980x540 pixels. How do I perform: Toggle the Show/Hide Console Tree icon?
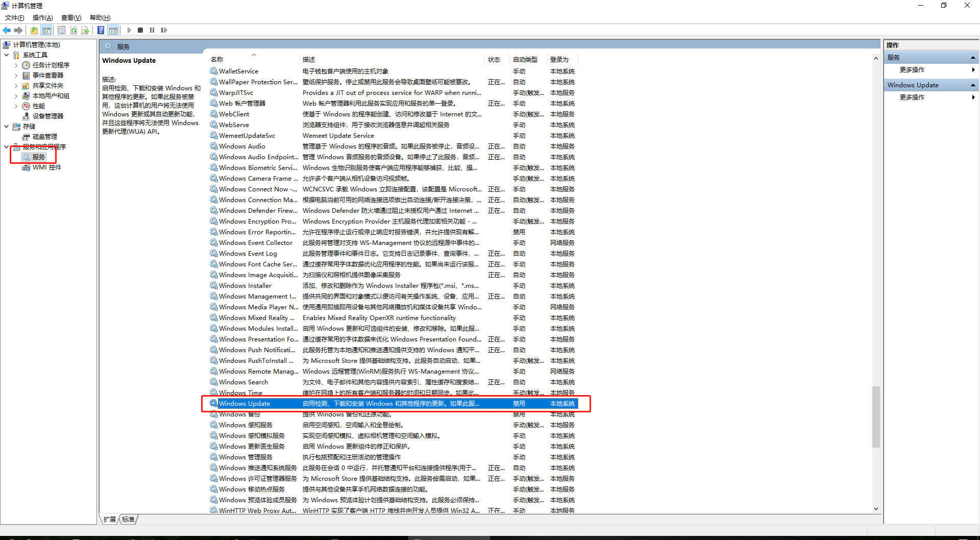click(x=46, y=30)
